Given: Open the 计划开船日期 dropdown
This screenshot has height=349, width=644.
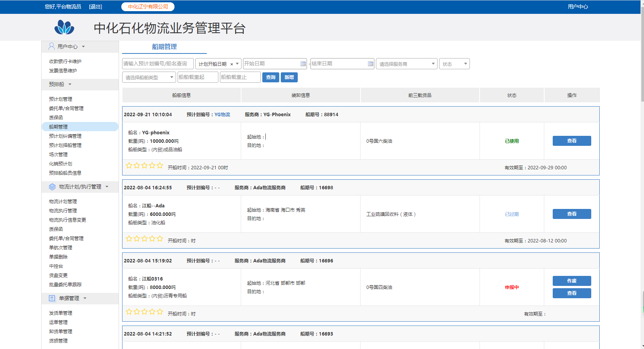Looking at the screenshot, I should coord(237,64).
